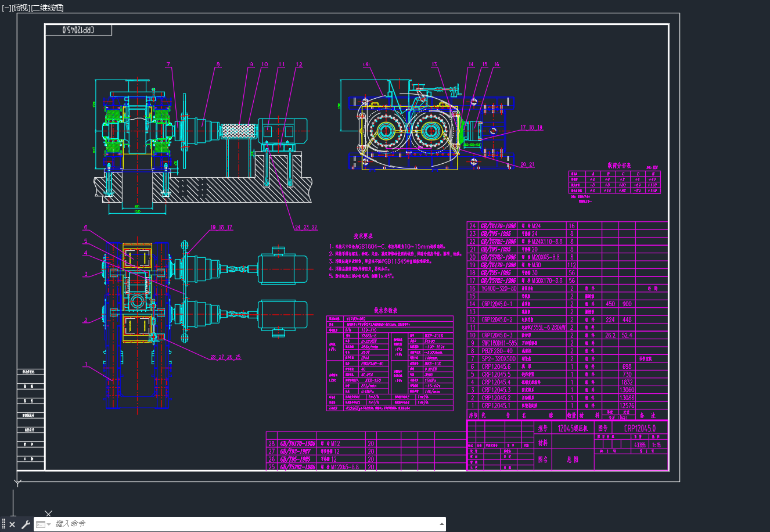Select the scale value 1:15
The image size is (770, 532).
tap(658, 444)
